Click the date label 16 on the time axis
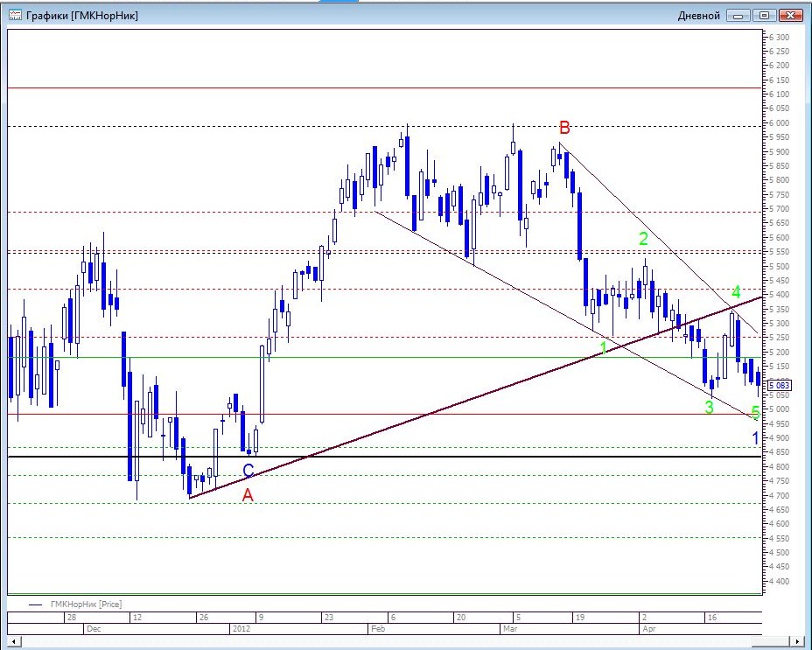Image resolution: width=812 pixels, height=650 pixels. 712,618
